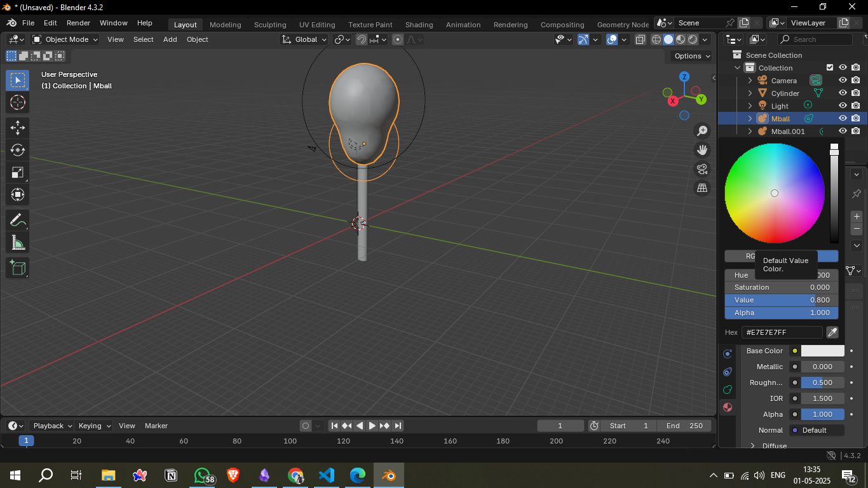The width and height of the screenshot is (868, 488).
Task: Expand the Diffuse section in material panel
Action: point(753,446)
